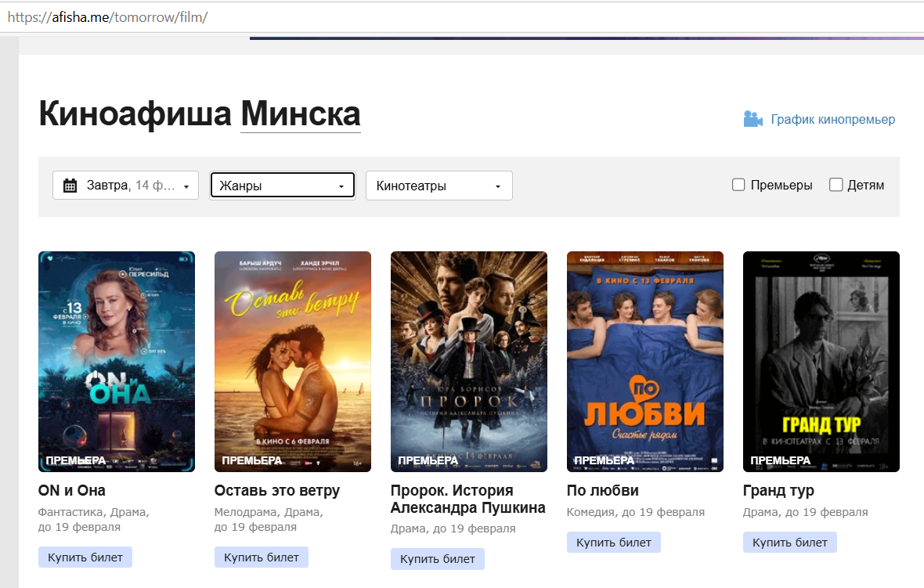Buy a ticket for По любви
Screen dimensions: 924x588
coord(614,543)
